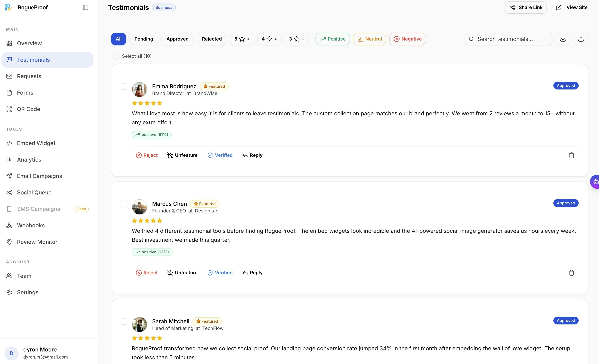Filter by 5 stars and up
Screen dimensions: 599x364
(x=242, y=39)
